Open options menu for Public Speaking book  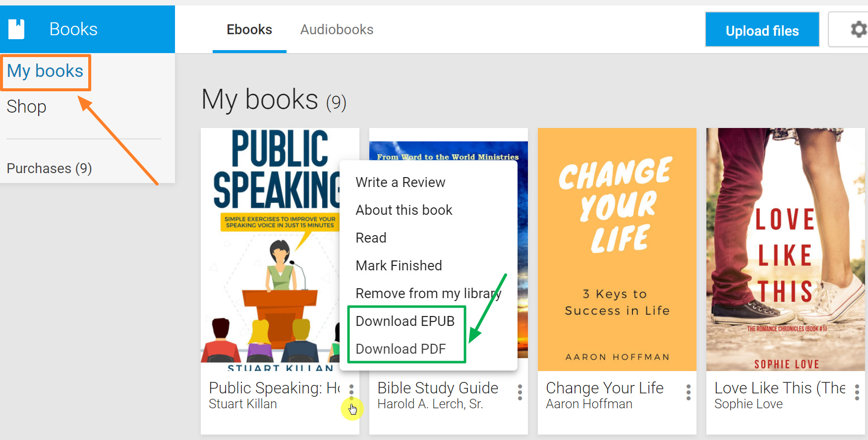pyautogui.click(x=351, y=392)
